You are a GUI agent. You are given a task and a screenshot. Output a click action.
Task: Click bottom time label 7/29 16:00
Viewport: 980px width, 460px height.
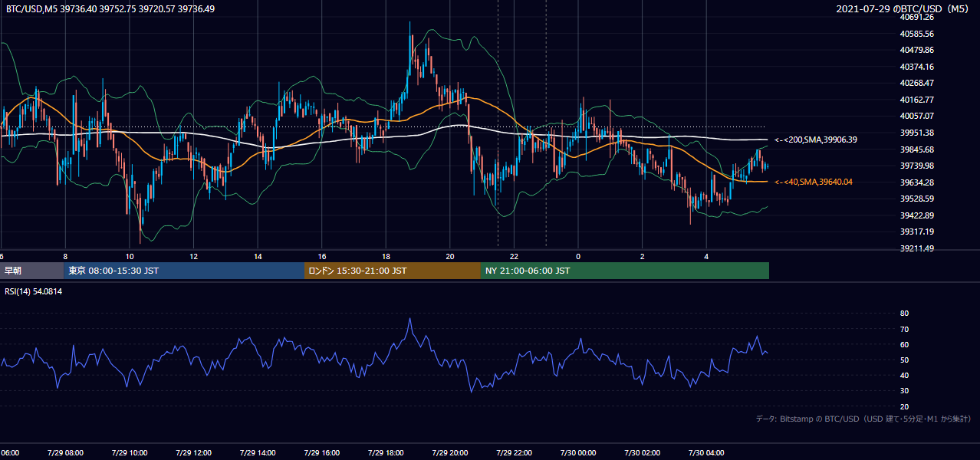(x=322, y=453)
